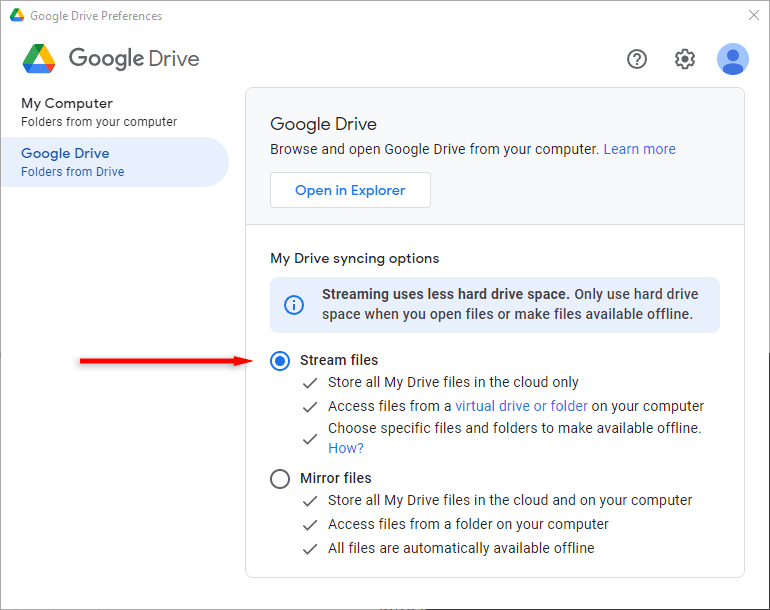Click the small Drive icon in title bar
This screenshot has height=610, width=770.
16,16
